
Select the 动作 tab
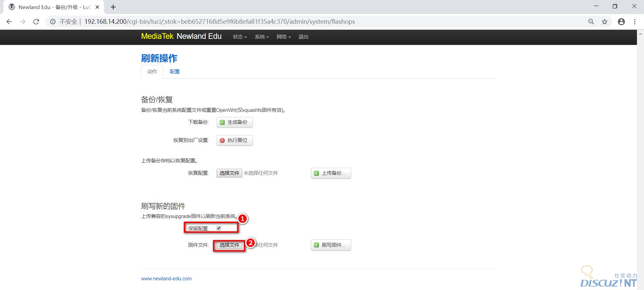[152, 72]
